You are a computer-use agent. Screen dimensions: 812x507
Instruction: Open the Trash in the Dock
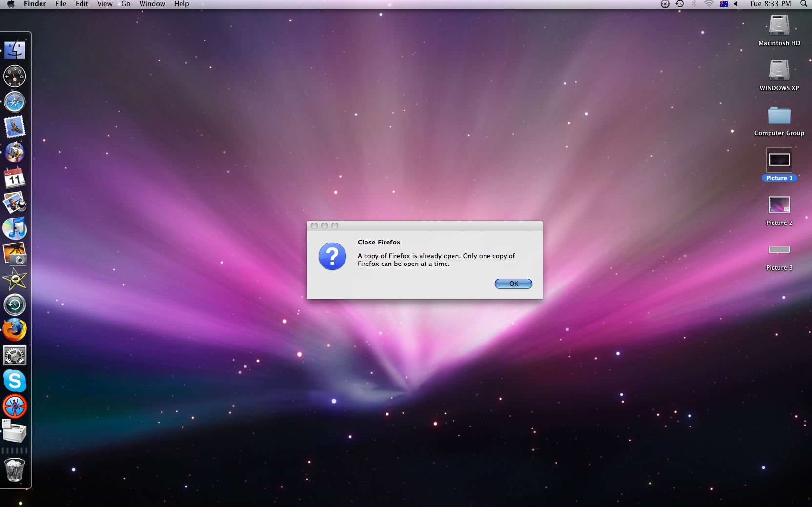pyautogui.click(x=15, y=470)
